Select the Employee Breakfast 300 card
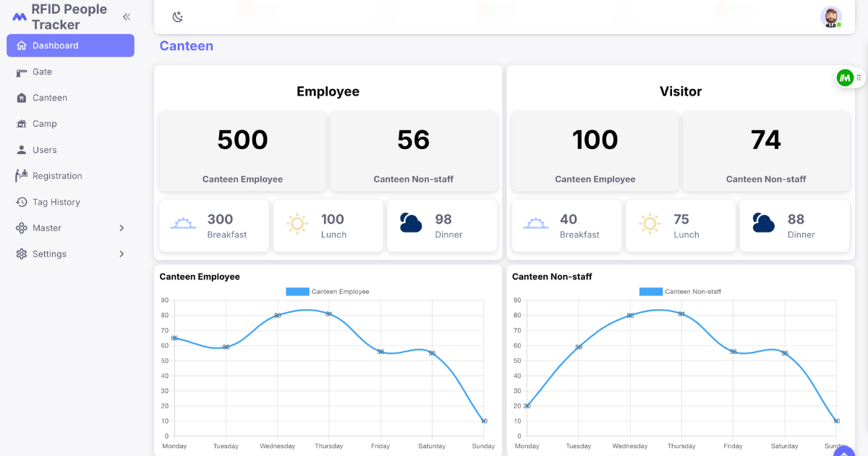Viewport: 868px width, 456px height. (214, 226)
